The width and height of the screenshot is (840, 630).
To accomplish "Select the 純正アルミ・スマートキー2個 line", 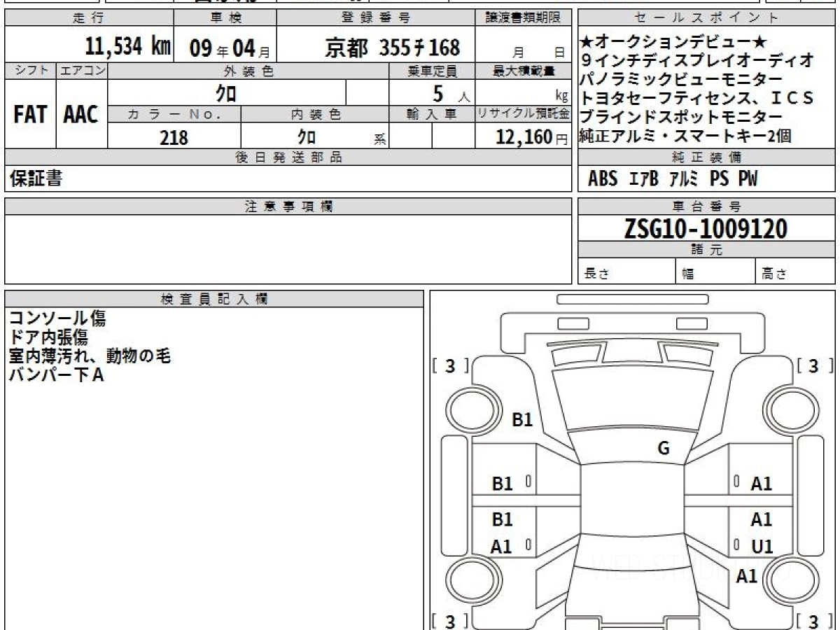I will pyautogui.click(x=685, y=136).
